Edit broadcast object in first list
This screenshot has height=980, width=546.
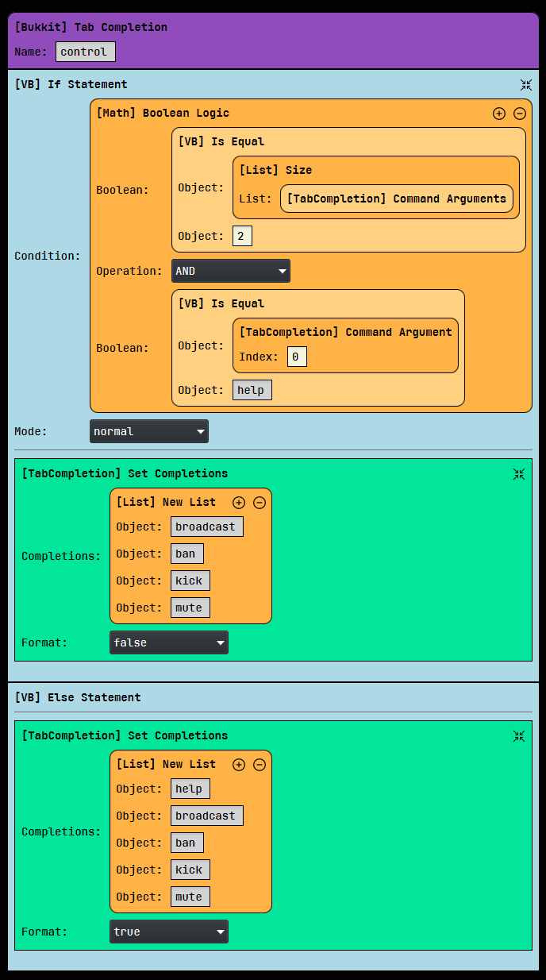click(207, 527)
